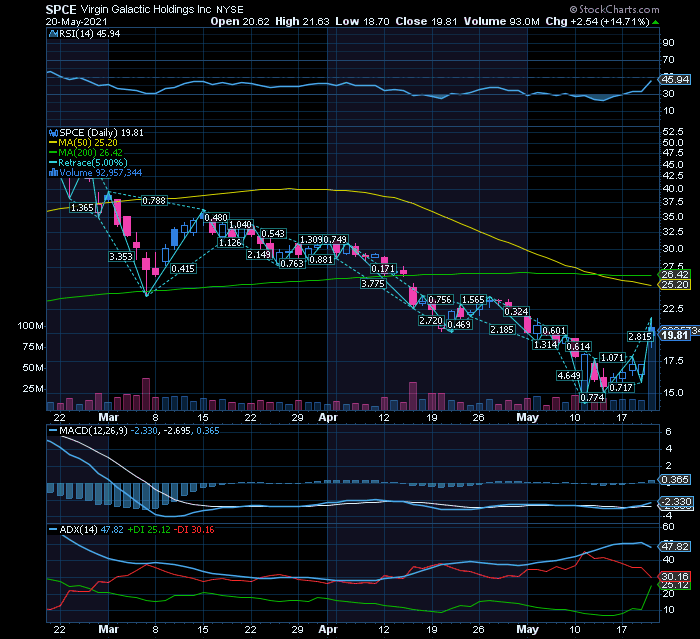Image resolution: width=700 pixels, height=639 pixels.
Task: Click the 0.415 retrace label
Action: (183, 268)
